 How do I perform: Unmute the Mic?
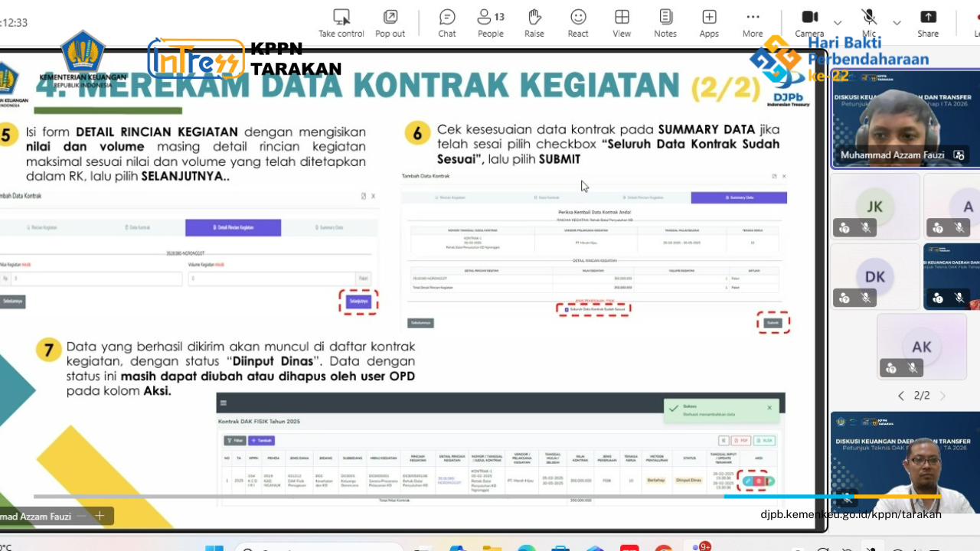pos(869,22)
